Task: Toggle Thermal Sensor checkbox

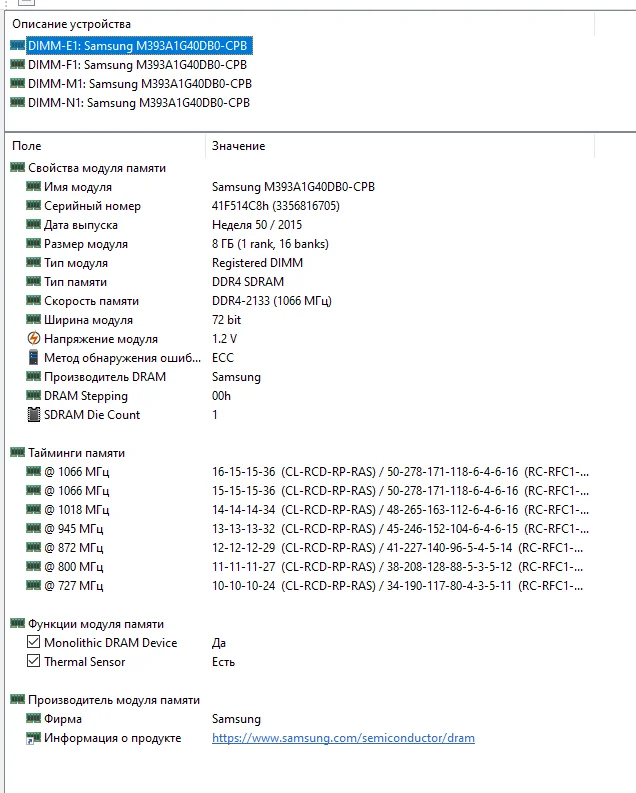Action: click(x=33, y=661)
